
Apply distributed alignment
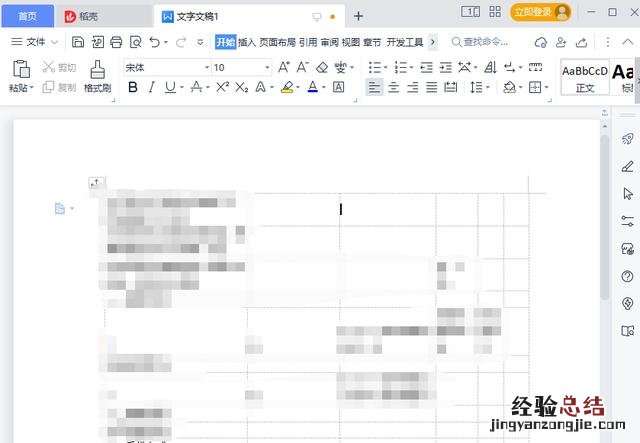[x=451, y=87]
